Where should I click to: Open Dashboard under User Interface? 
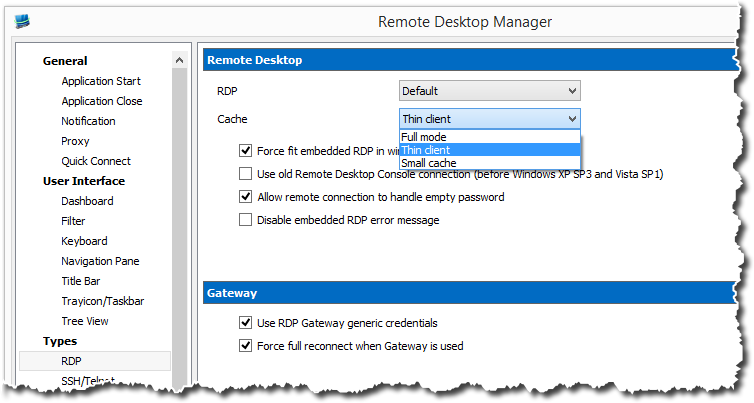(x=87, y=201)
